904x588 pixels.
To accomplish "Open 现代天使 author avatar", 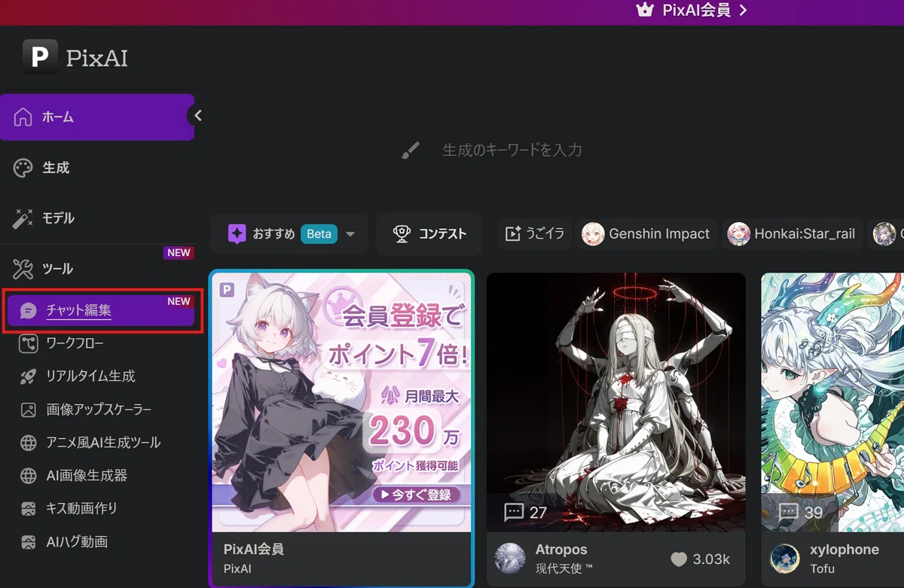I will point(510,558).
